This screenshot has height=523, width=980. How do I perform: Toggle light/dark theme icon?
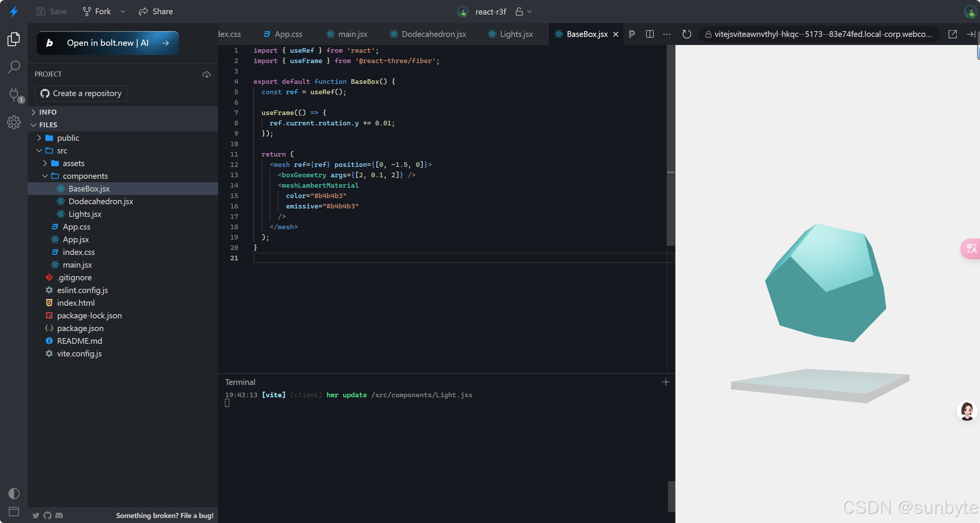click(14, 493)
